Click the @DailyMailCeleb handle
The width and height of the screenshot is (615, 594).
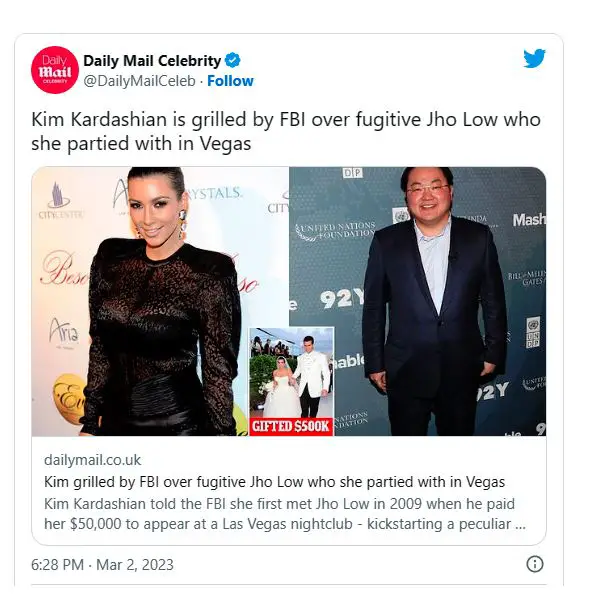click(139, 81)
